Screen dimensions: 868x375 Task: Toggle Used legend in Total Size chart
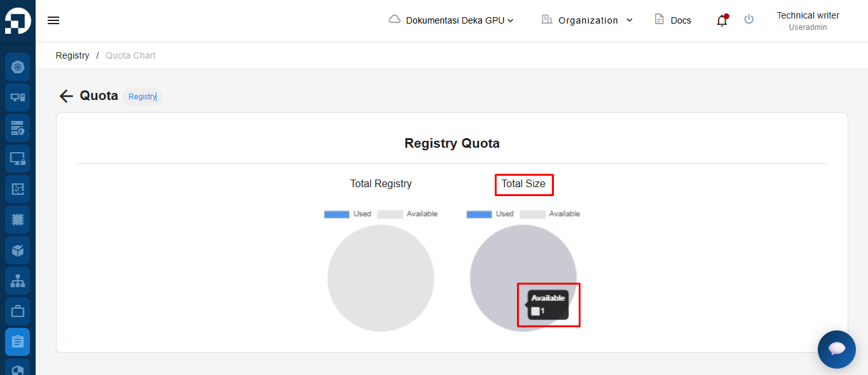click(x=490, y=214)
